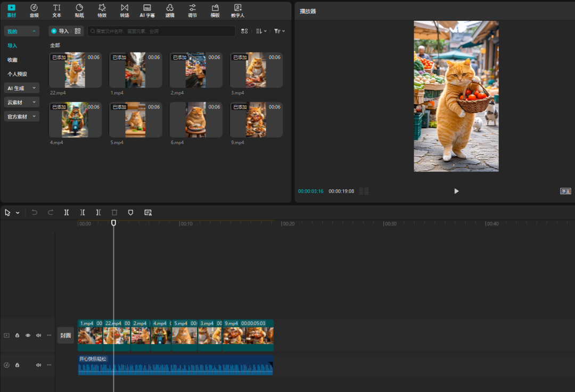Select the 4.mp4 thumbnail in the media bin
575x392 pixels.
[75, 120]
